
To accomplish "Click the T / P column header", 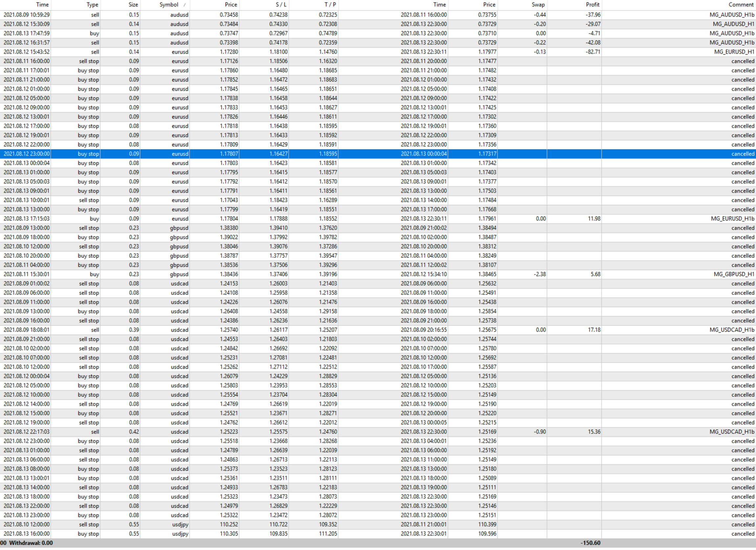I will (330, 5).
